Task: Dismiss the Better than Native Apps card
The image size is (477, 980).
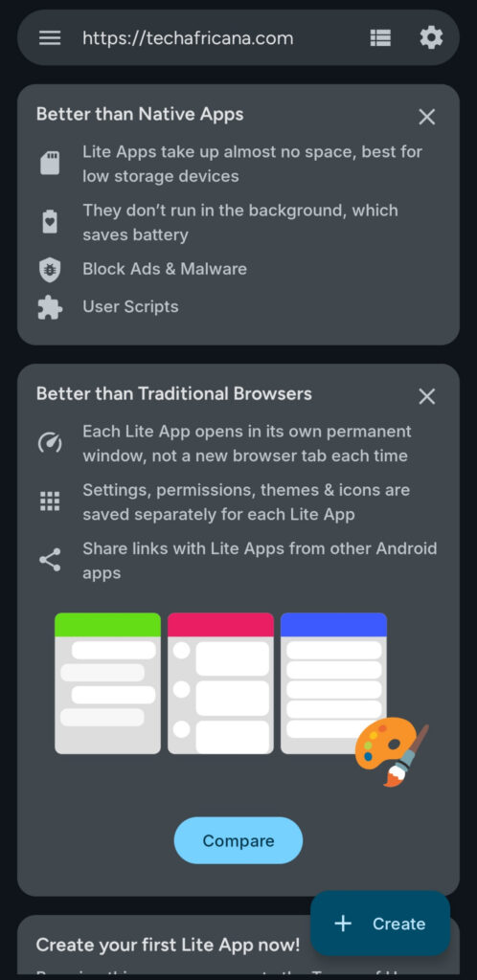Action: (x=426, y=117)
